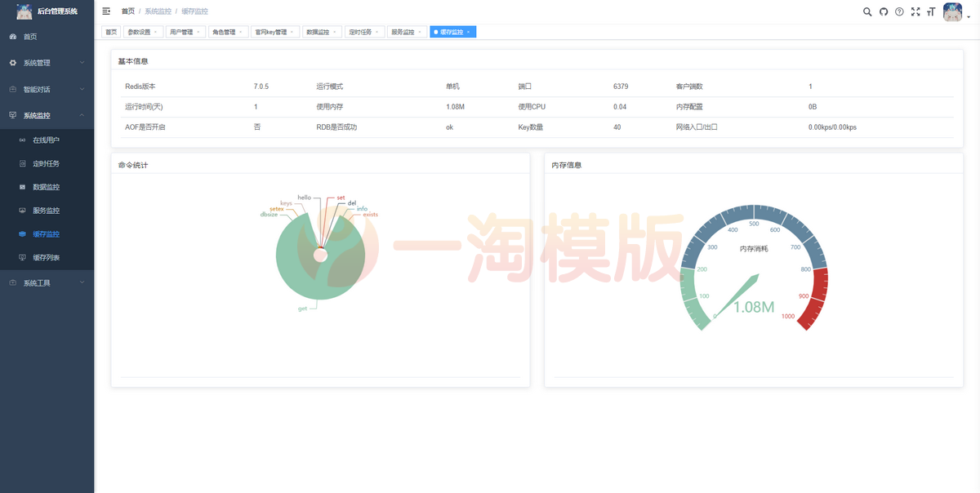Click the 系统监控 monitor icon in sidebar
This screenshot has height=493, width=980.
click(x=13, y=115)
